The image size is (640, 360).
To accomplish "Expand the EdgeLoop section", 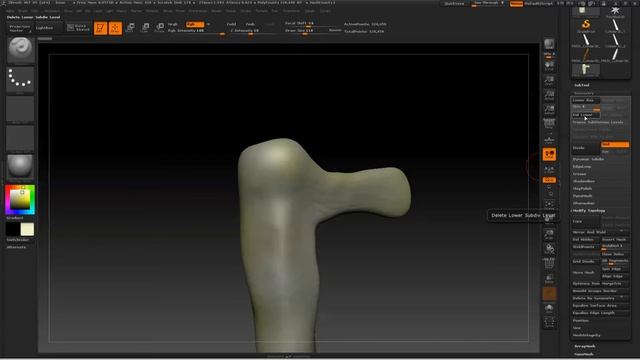I will 582,167.
